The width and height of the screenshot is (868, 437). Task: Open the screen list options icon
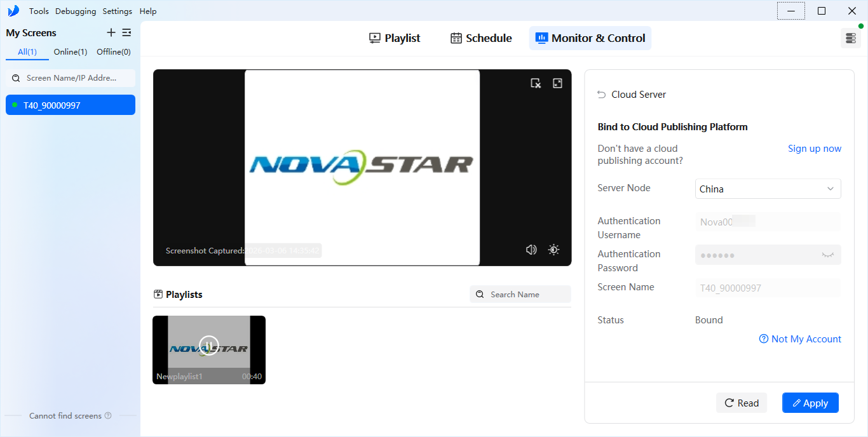[126, 32]
